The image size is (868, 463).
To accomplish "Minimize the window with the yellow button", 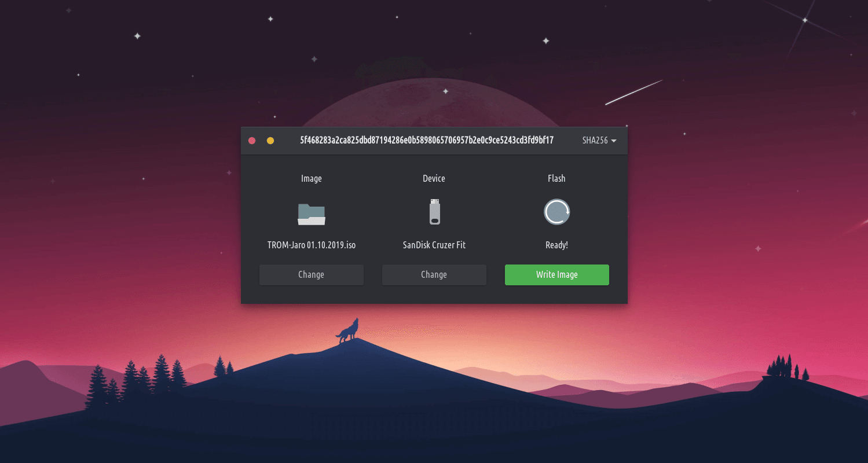I will pyautogui.click(x=270, y=141).
